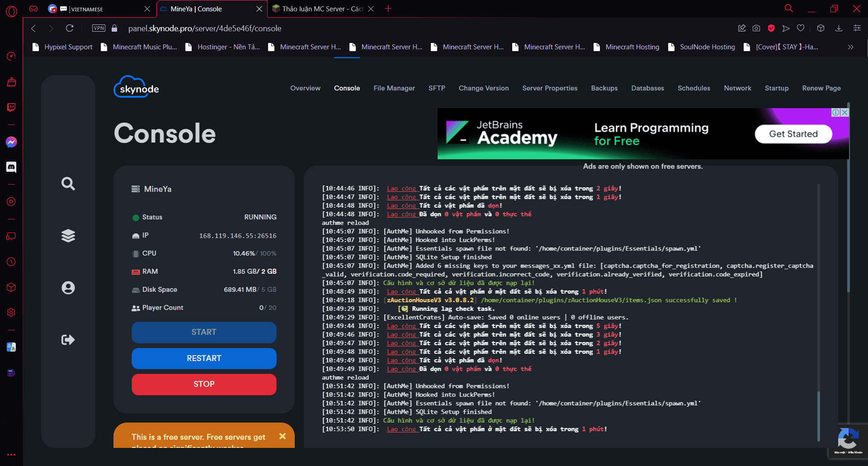Open the Schedules page
Screen dimensions: 868x466
coord(694,88)
